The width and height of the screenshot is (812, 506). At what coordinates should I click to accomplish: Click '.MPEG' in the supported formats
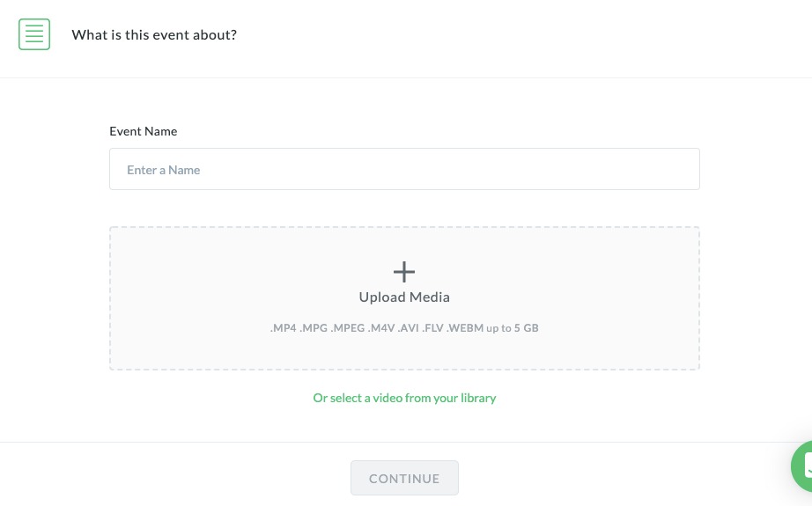click(349, 328)
